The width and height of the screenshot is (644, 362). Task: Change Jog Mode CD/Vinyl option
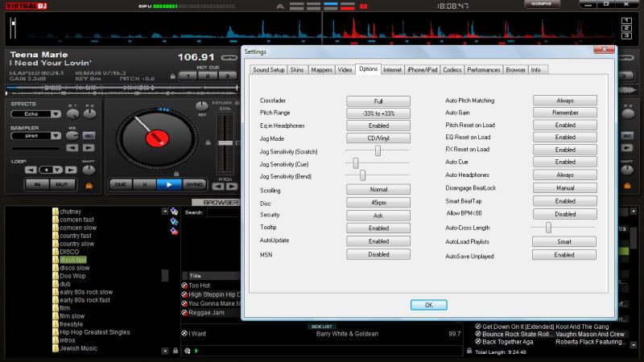point(378,138)
